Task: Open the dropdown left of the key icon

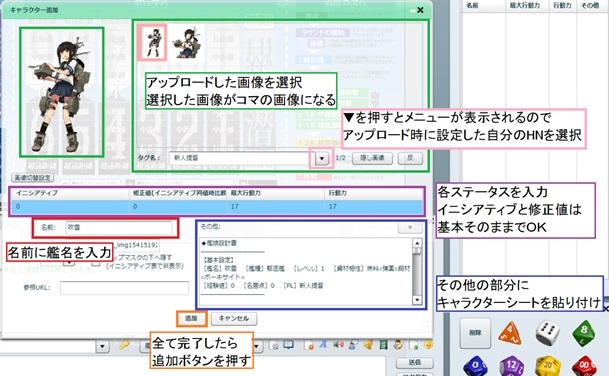Action: pos(103,346)
